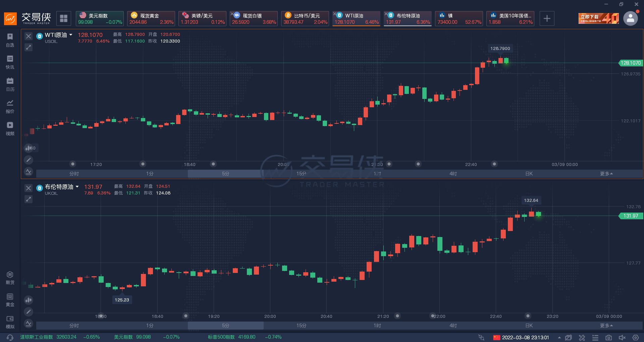Switch 布伦特原油 chart to 1时 timeframe
Screen dimensions: 644x342
(377, 326)
